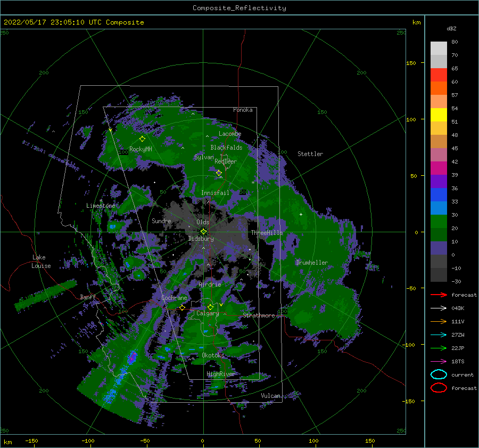Click the ThreeHills label
The image size is (479, 448).
pyautogui.click(x=267, y=233)
